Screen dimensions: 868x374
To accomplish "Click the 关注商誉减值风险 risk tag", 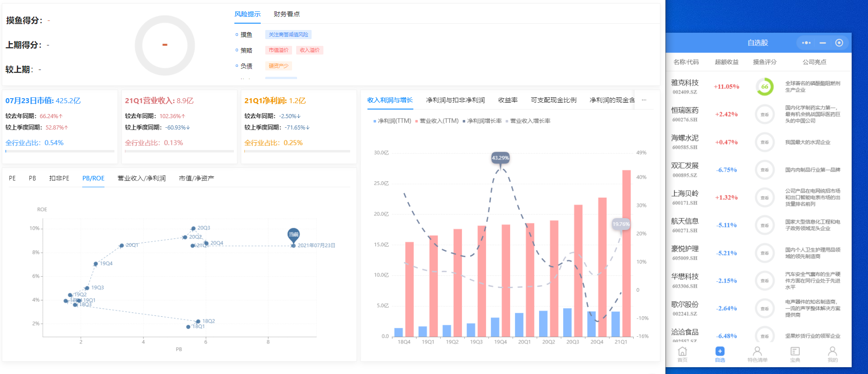I will [288, 35].
